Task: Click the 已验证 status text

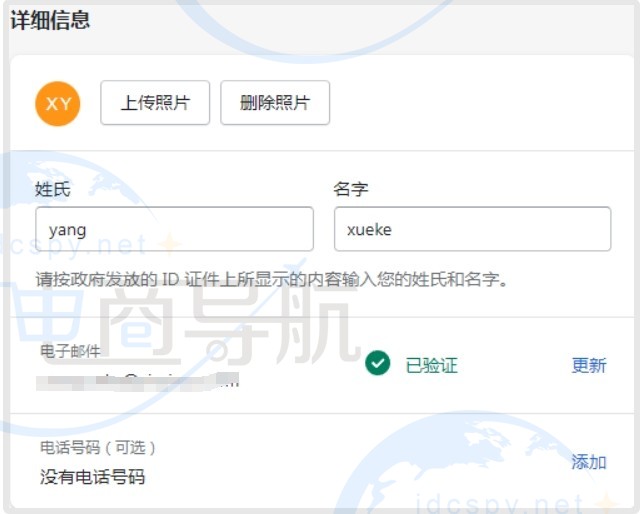Action: coord(431,365)
